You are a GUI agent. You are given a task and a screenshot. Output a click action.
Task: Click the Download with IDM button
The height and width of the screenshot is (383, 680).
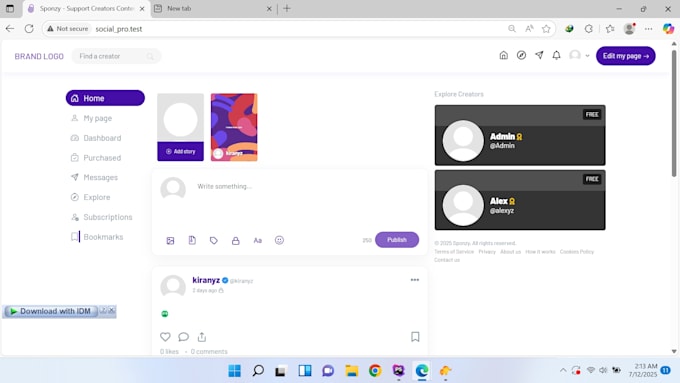click(x=51, y=311)
